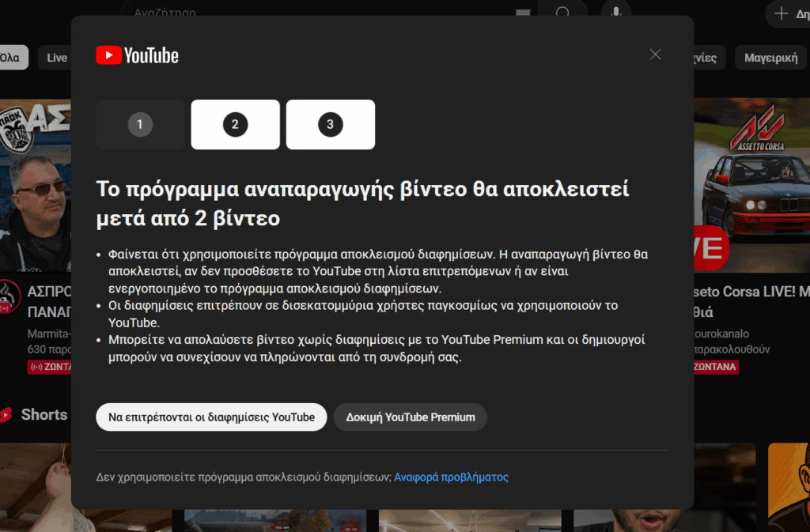The width and height of the screenshot is (810, 532).
Task: Click the create plus button
Action: (789, 13)
